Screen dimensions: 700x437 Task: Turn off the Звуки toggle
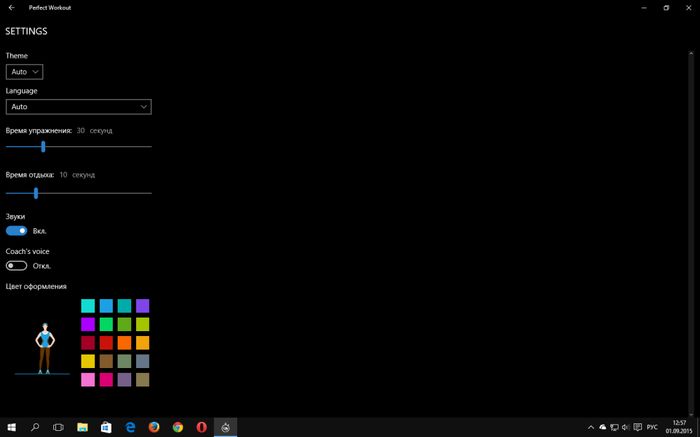tap(16, 230)
